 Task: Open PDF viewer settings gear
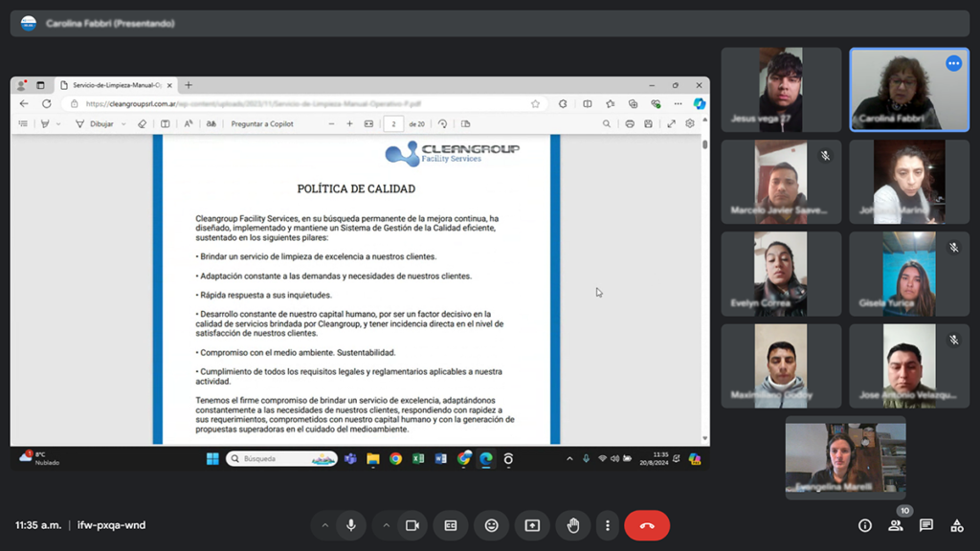click(x=690, y=123)
